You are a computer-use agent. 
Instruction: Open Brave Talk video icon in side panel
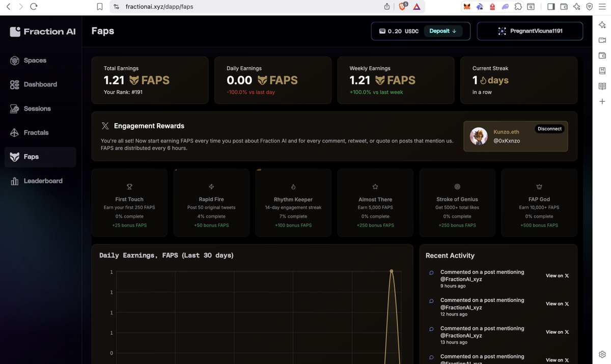tap(602, 40)
